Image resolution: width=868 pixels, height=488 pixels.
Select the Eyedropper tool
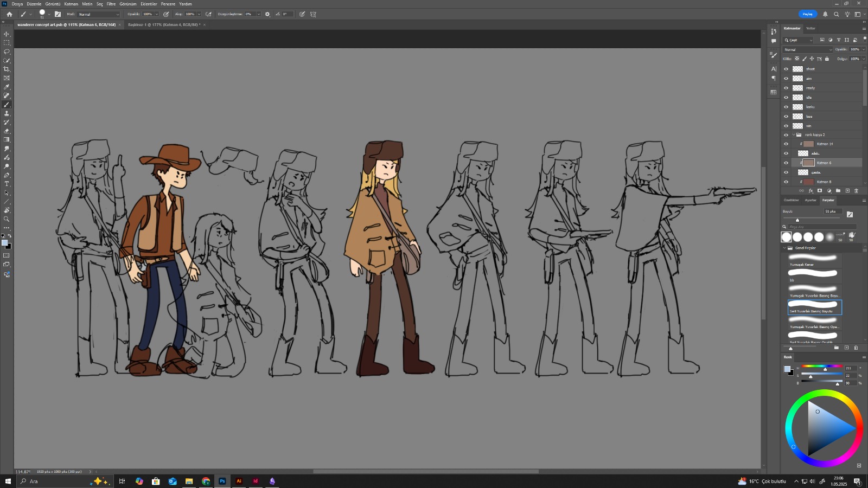pyautogui.click(x=7, y=87)
